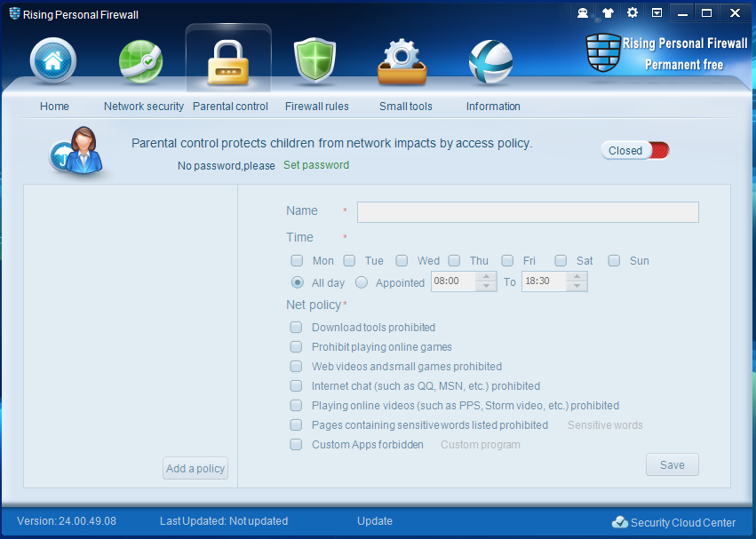Viewport: 756px width, 539px height.
Task: Check Playing online videos prohibited
Action: tap(296, 406)
